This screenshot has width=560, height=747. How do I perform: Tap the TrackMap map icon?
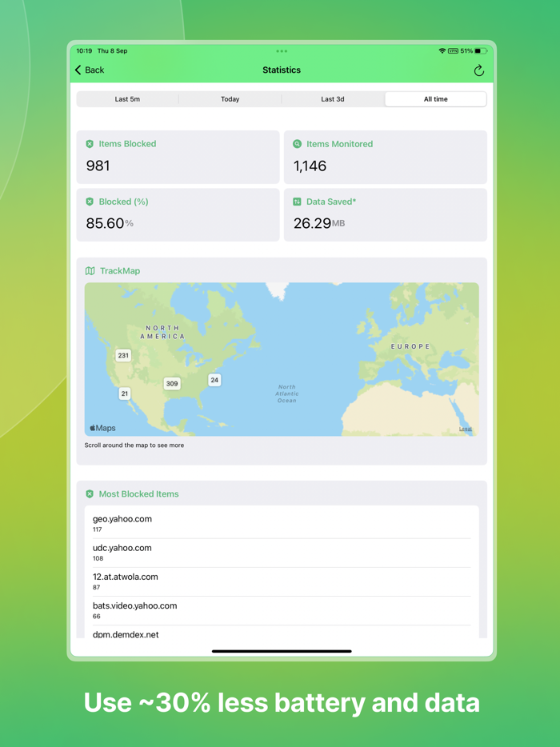pyautogui.click(x=90, y=270)
